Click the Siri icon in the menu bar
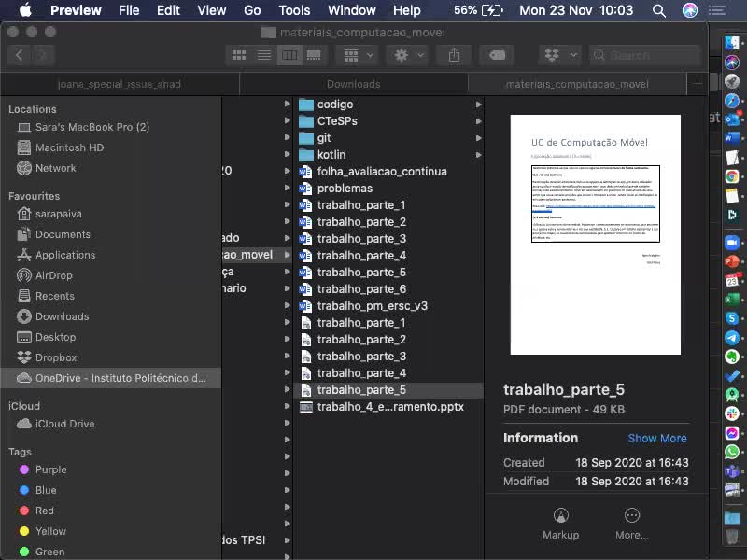The height and width of the screenshot is (560, 747). tap(689, 10)
